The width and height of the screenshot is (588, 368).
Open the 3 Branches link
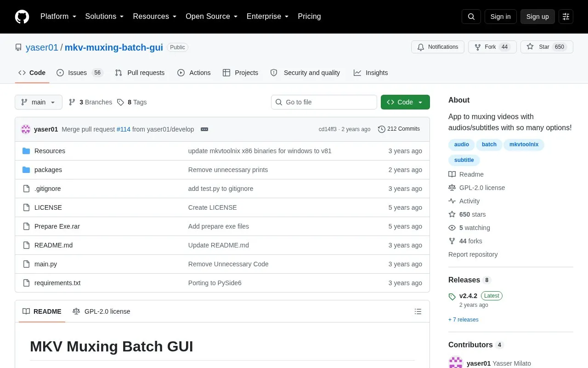tap(90, 102)
